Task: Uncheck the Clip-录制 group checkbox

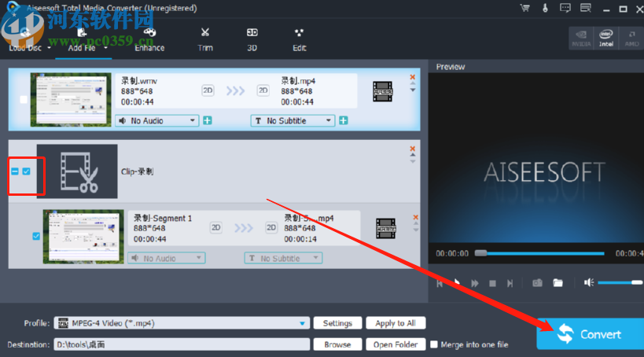Action: pos(26,171)
